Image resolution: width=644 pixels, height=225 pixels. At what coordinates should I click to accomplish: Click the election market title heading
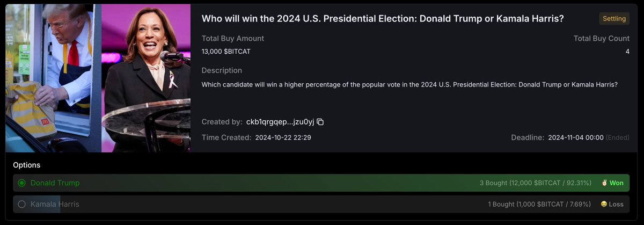pos(383,19)
